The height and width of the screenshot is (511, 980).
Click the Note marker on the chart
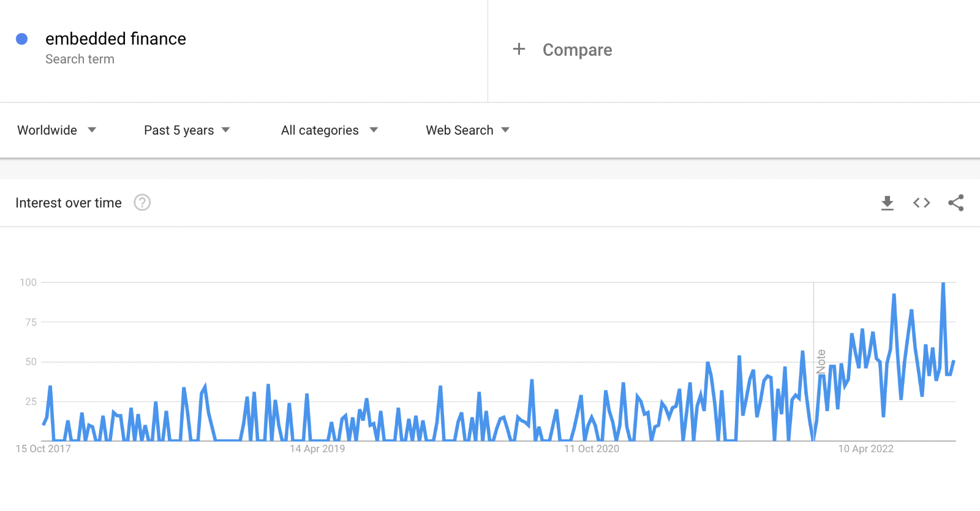(x=821, y=361)
